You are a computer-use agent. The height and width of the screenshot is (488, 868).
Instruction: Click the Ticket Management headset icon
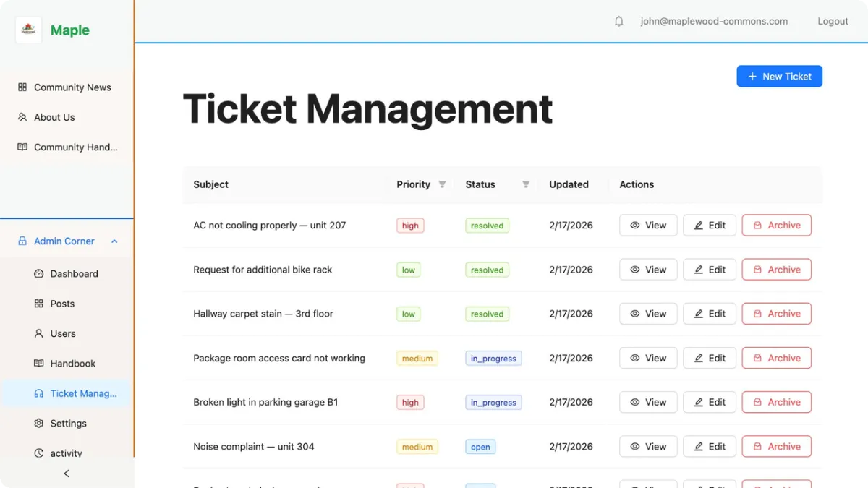[38, 393]
